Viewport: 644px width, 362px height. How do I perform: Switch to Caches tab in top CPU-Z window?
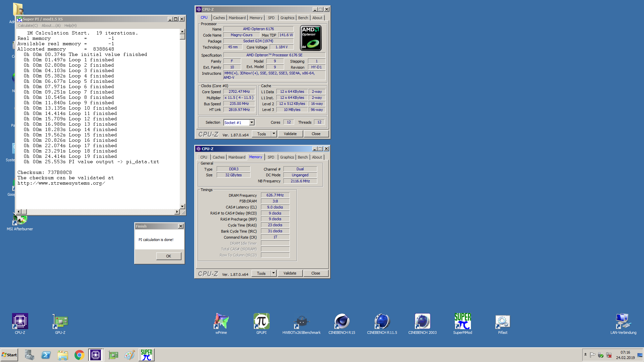(x=219, y=18)
